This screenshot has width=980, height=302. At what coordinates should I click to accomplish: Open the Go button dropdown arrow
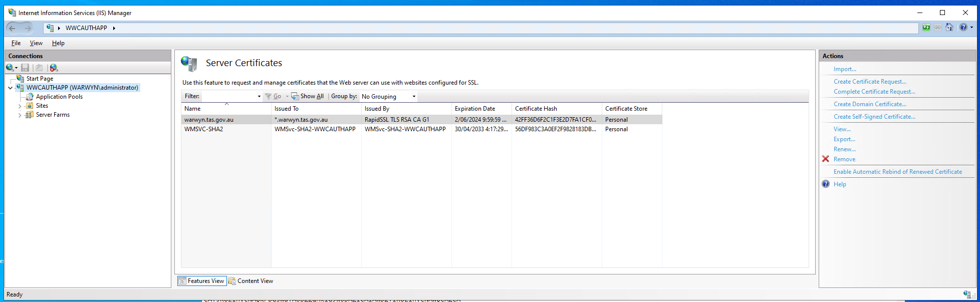coord(287,96)
